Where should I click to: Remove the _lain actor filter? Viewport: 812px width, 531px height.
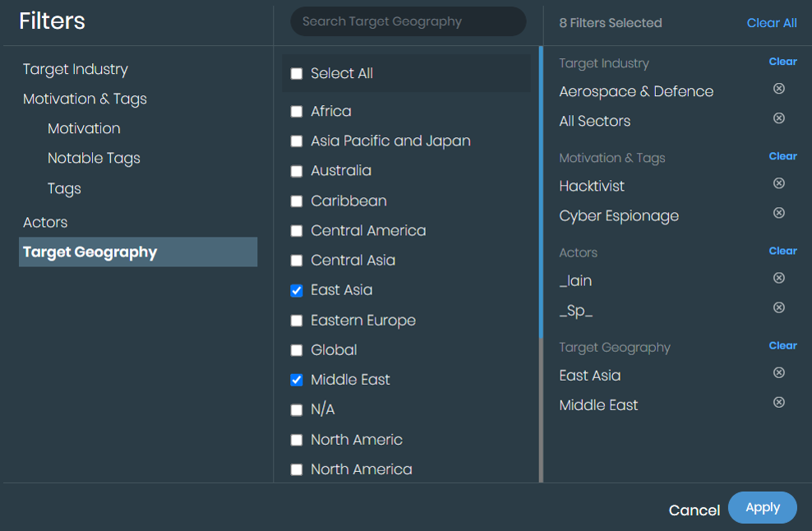[778, 278]
